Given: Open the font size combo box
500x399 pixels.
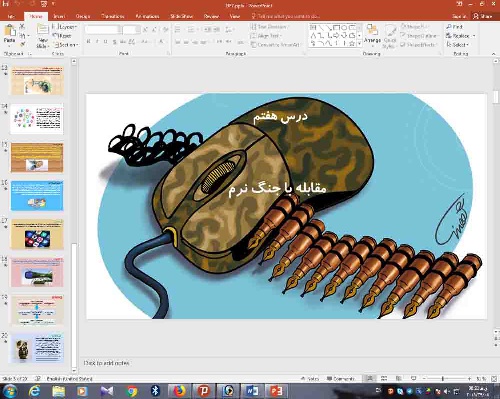Looking at the screenshot, I should [131, 30].
